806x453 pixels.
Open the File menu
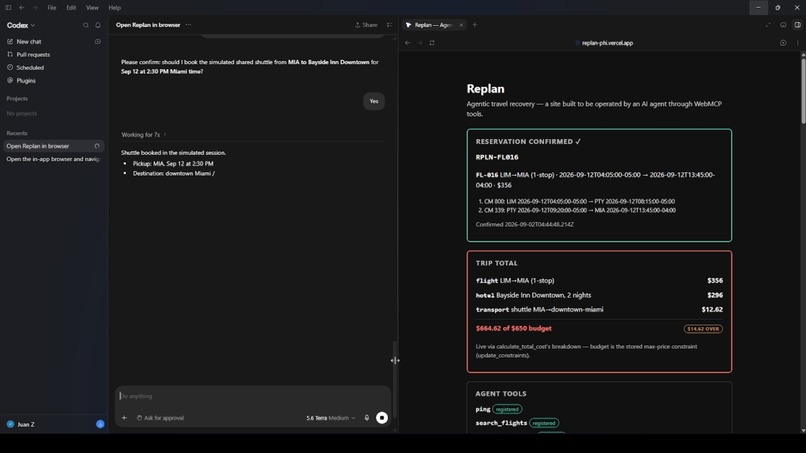(52, 8)
